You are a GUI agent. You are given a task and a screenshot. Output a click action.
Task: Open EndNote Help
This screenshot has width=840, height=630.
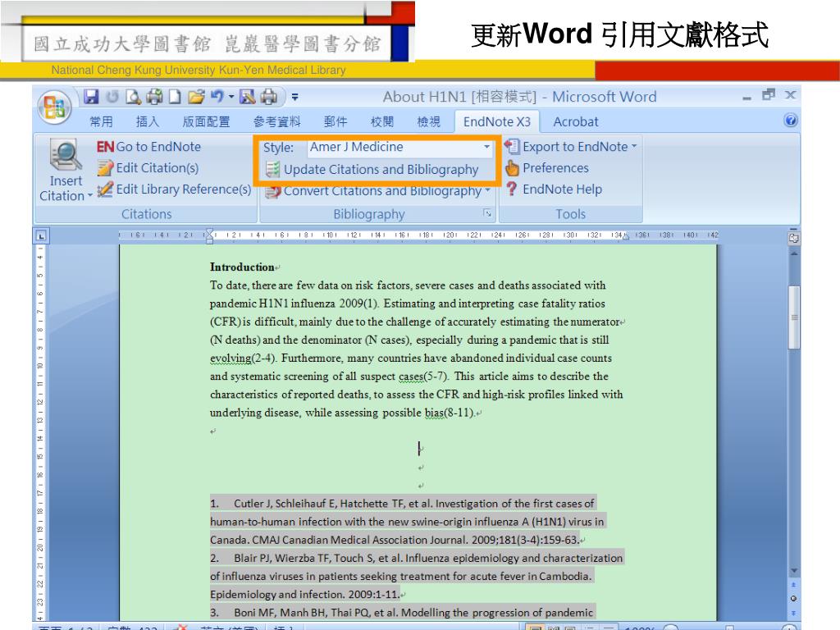[554, 189]
